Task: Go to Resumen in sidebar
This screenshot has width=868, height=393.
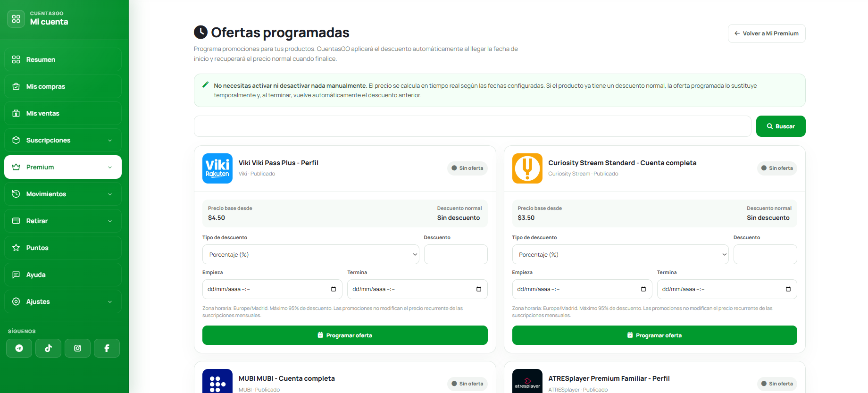Action: (63, 59)
